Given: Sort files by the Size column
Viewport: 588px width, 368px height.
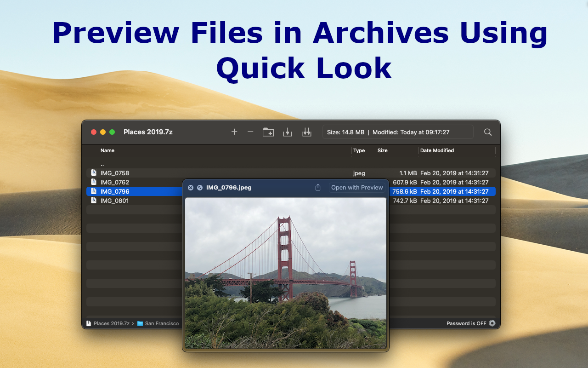Looking at the screenshot, I should (x=382, y=150).
